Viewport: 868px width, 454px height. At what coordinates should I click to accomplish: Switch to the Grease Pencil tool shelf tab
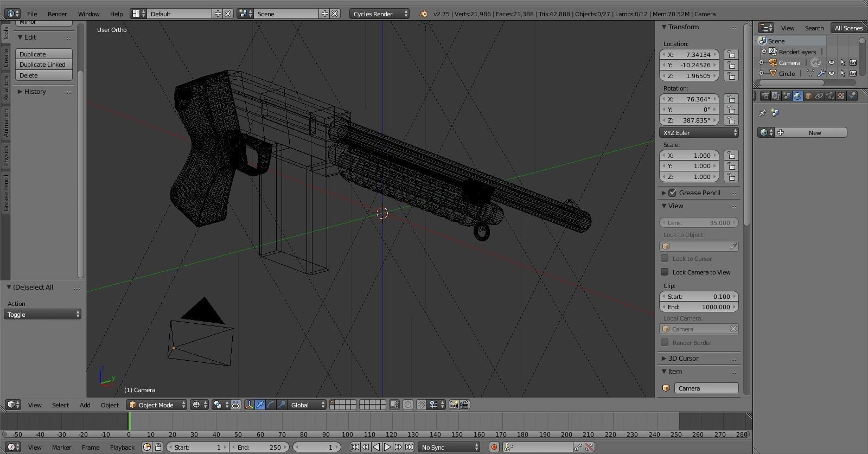[x=5, y=193]
